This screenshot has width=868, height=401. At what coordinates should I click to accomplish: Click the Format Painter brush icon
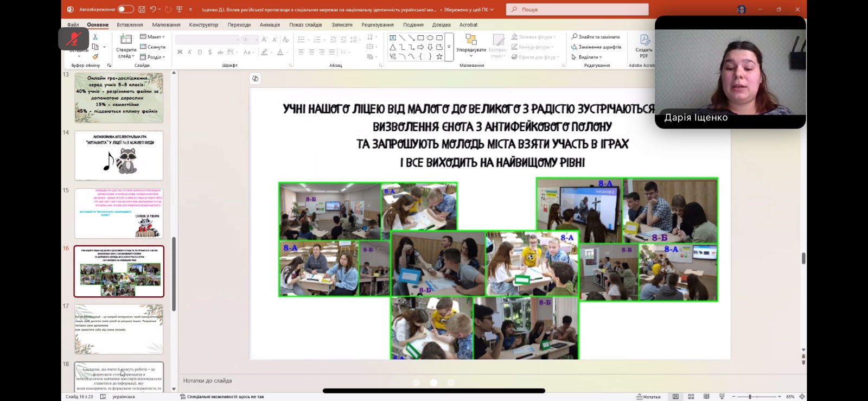point(95,56)
